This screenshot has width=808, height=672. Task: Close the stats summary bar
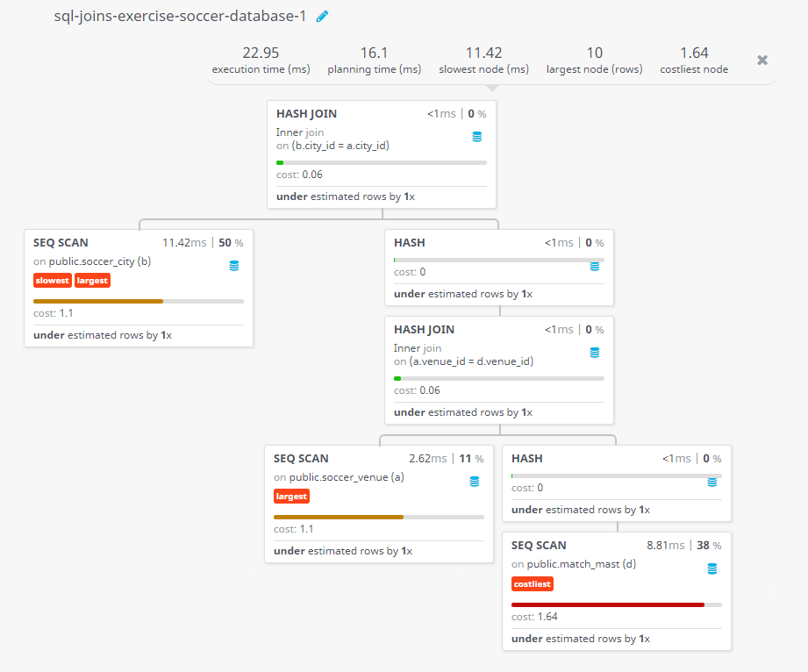click(762, 61)
